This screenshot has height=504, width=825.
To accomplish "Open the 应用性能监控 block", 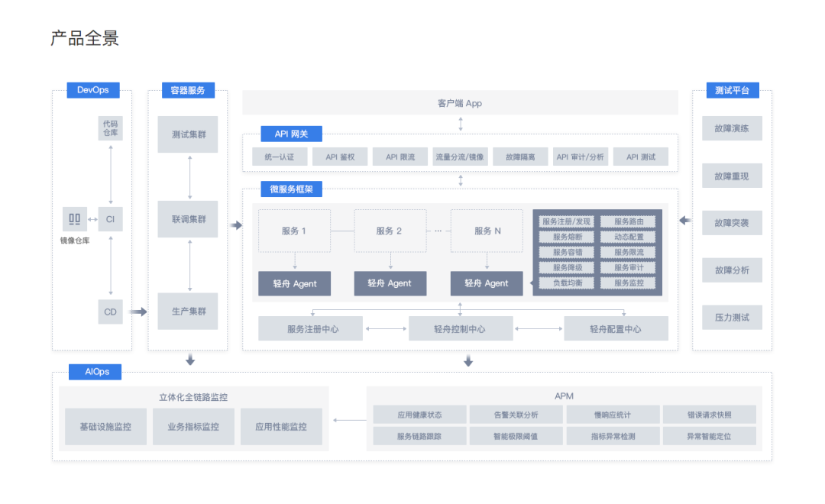I will [x=281, y=427].
